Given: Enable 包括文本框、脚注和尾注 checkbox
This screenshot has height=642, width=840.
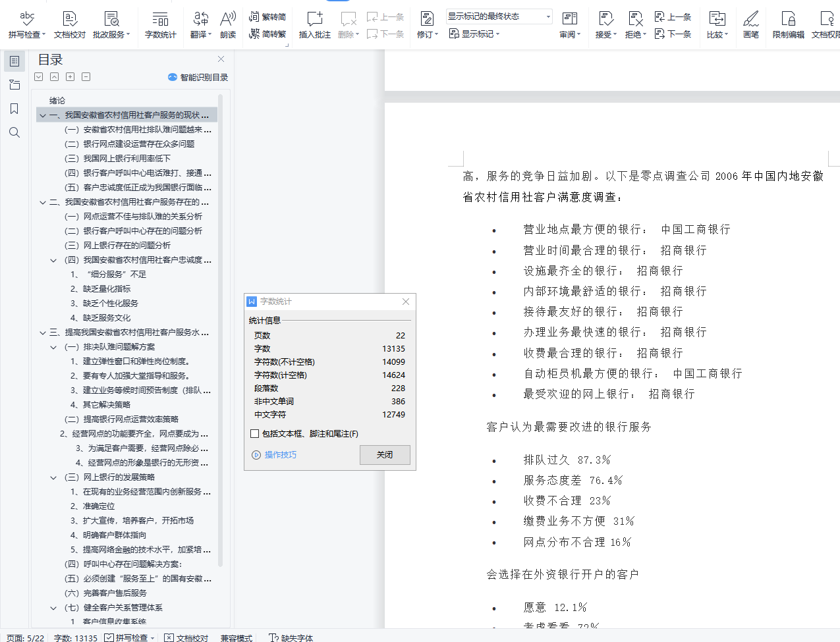Looking at the screenshot, I should click(255, 434).
